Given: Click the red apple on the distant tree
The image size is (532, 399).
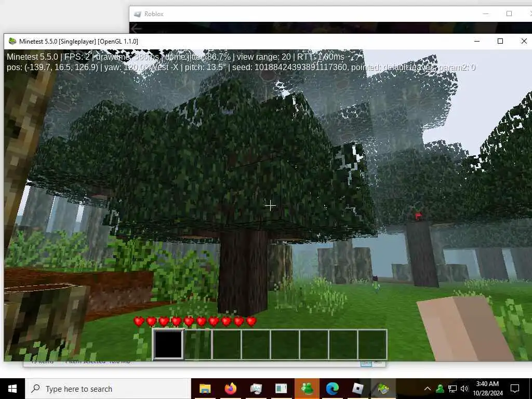Looking at the screenshot, I should point(418,216).
